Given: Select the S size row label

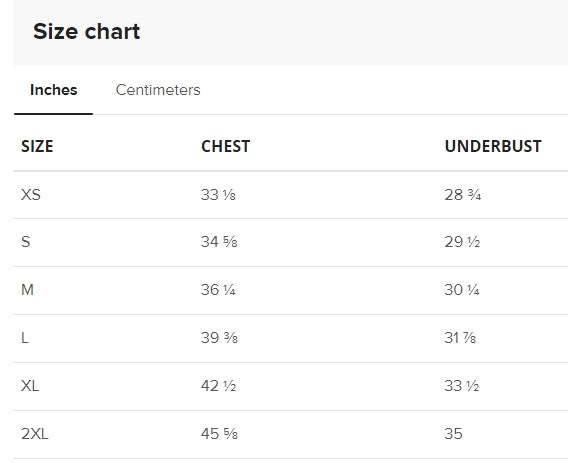Looking at the screenshot, I should tap(26, 242).
